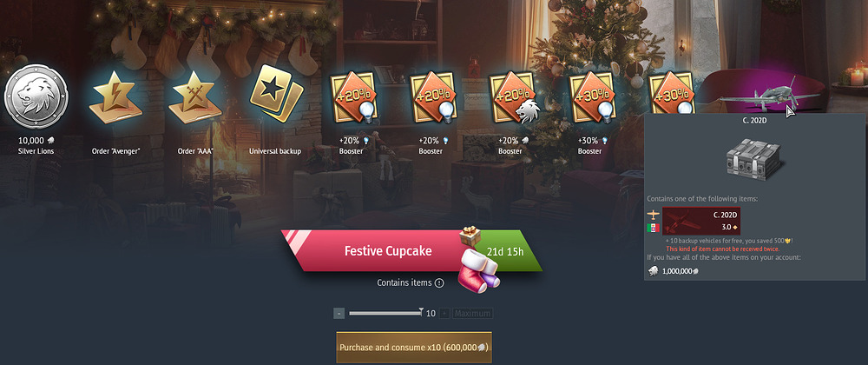This screenshot has width=868, height=365.
Task: Decrease quantity with the minus button
Action: click(x=339, y=314)
